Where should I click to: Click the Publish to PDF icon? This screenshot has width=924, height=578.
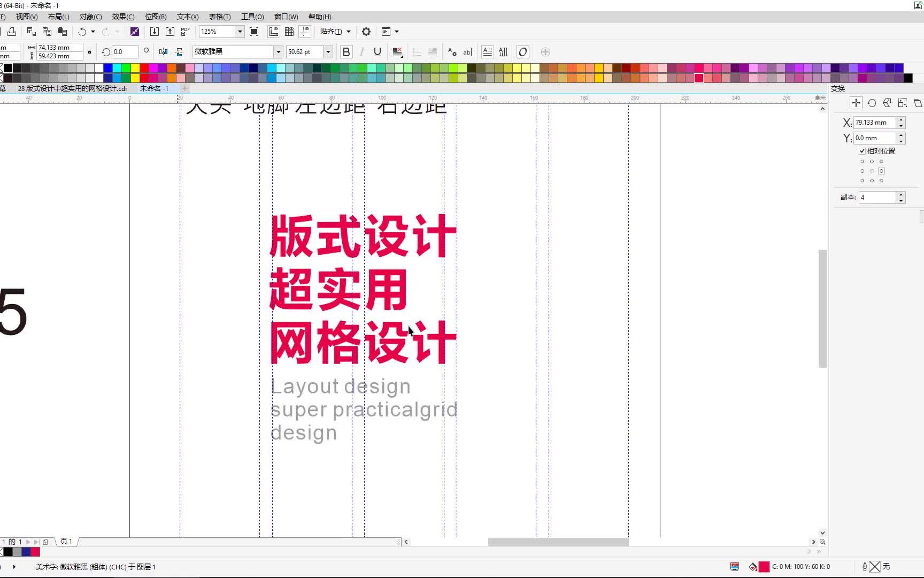pyautogui.click(x=185, y=32)
